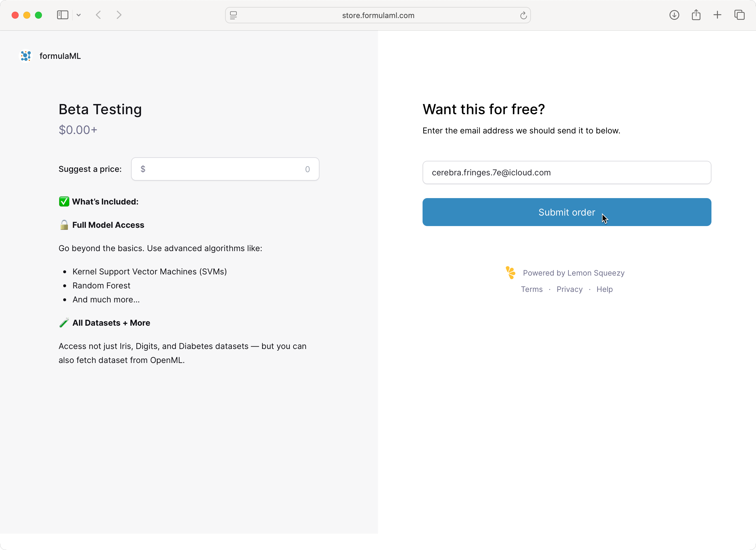Click the formulaML logo icon
756x550 pixels.
pyautogui.click(x=26, y=56)
